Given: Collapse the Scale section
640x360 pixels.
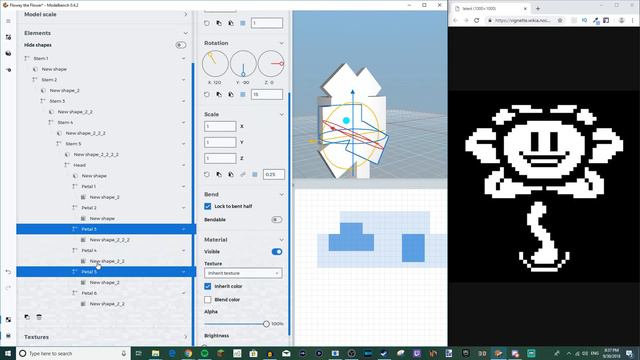Looking at the screenshot, I should click(281, 114).
